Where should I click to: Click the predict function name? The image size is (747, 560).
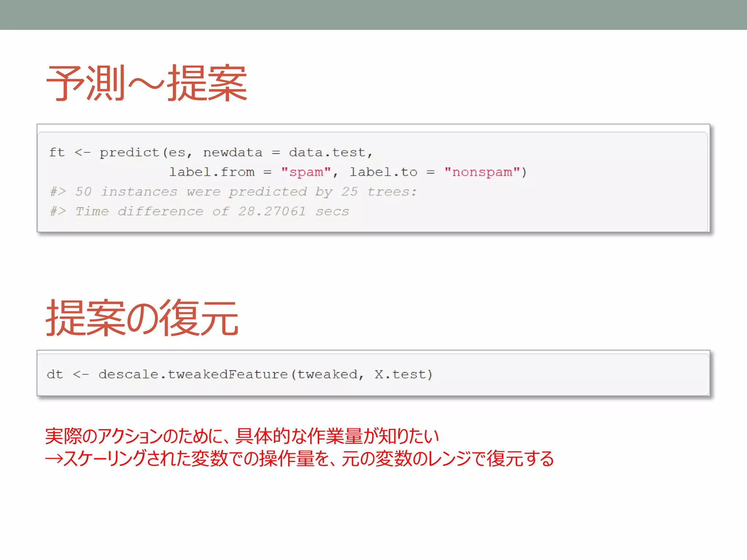pos(129,152)
